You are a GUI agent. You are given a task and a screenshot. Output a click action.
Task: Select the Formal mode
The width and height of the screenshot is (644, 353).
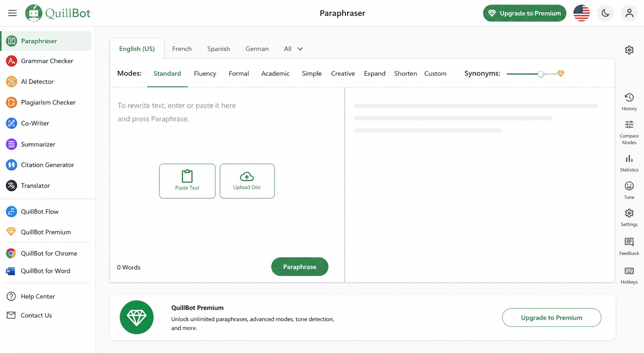point(239,74)
